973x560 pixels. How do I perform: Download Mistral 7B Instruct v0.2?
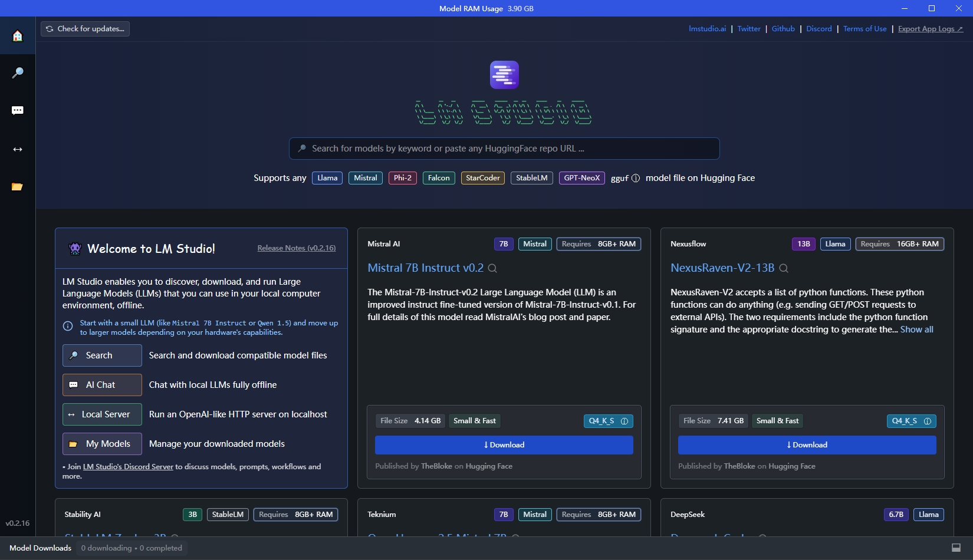click(x=504, y=445)
